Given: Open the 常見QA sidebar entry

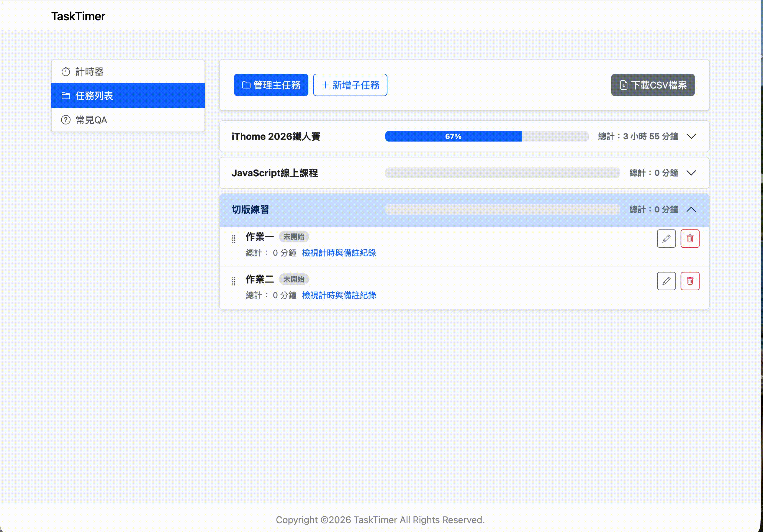Looking at the screenshot, I should (x=128, y=119).
